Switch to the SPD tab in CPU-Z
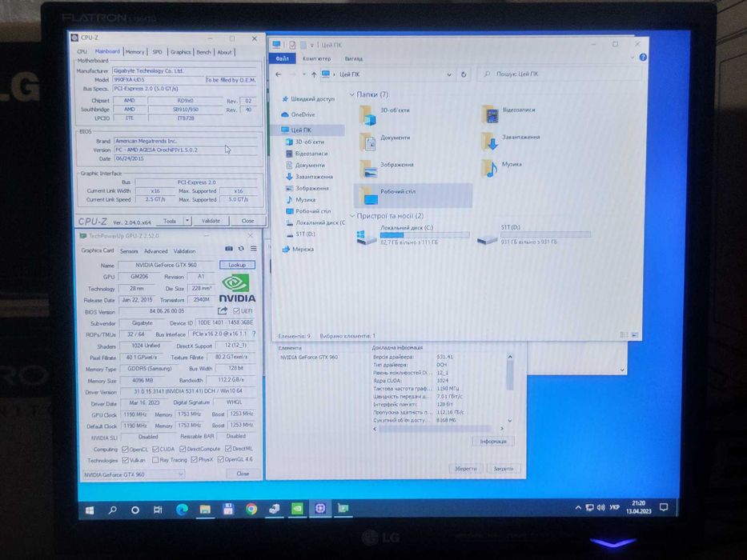 point(157,52)
